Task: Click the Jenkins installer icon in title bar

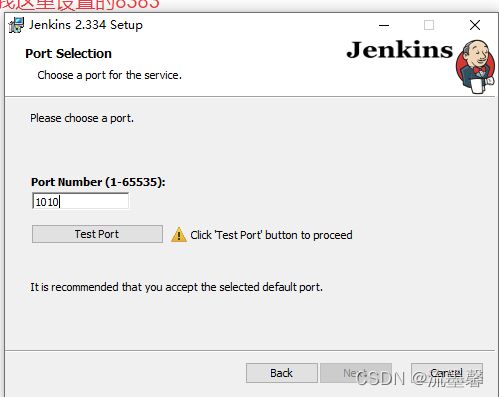Action: 16,25
